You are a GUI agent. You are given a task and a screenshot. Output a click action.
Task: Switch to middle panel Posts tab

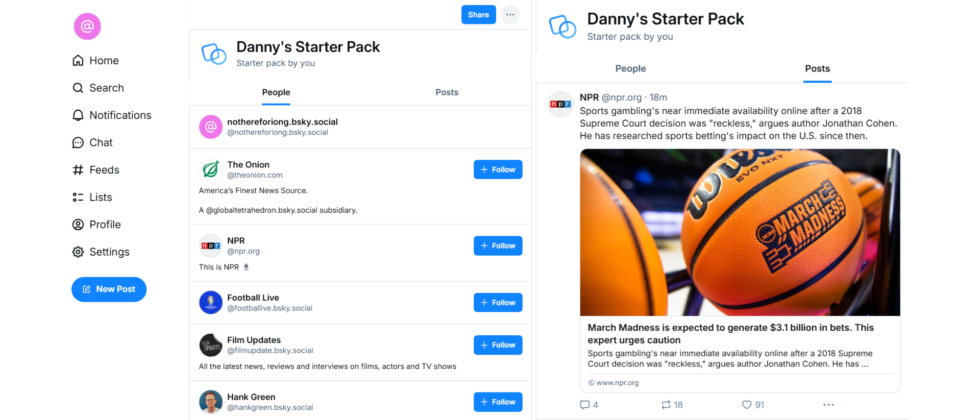pyautogui.click(x=447, y=92)
